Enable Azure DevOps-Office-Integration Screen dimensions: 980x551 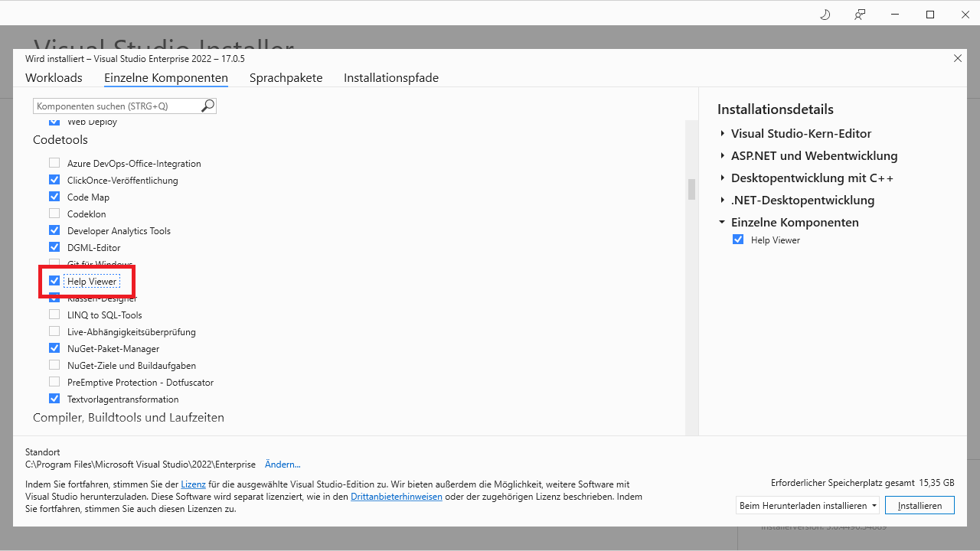click(x=54, y=162)
